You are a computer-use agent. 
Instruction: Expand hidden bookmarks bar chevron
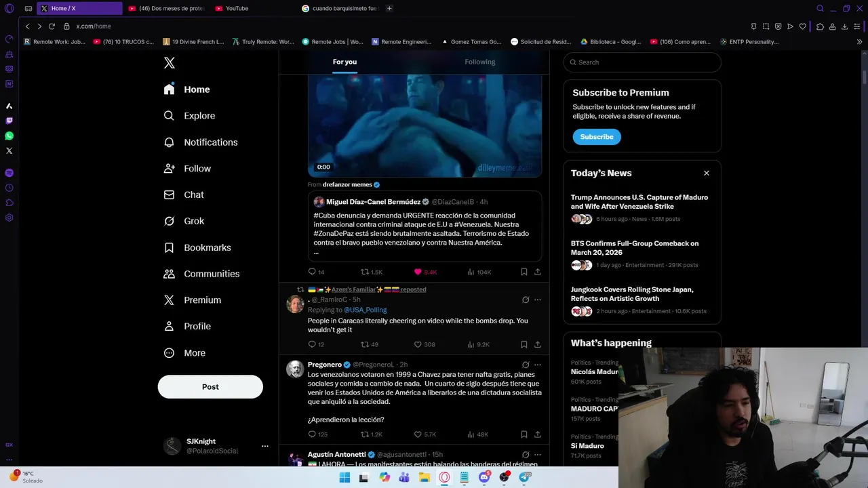click(x=860, y=41)
